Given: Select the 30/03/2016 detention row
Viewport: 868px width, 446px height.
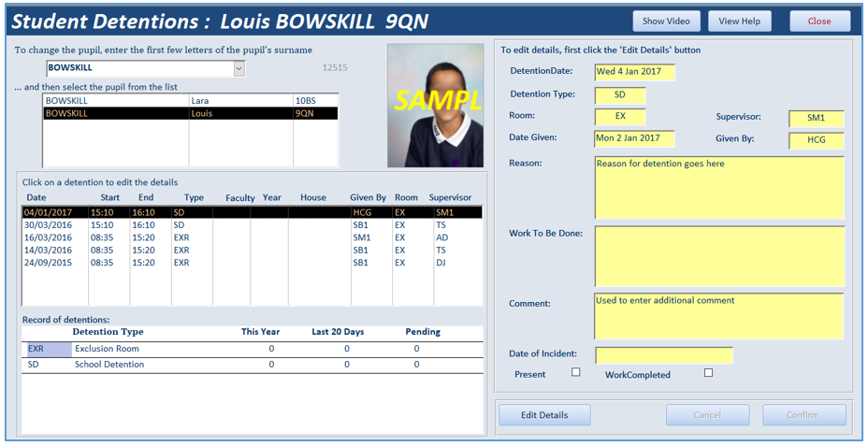Looking at the screenshot, I should coord(252,225).
